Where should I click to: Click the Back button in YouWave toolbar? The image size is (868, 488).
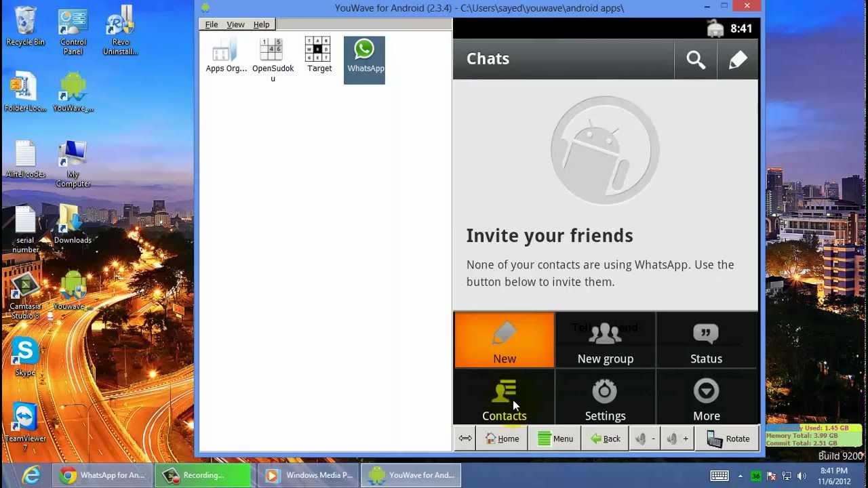[x=605, y=439]
